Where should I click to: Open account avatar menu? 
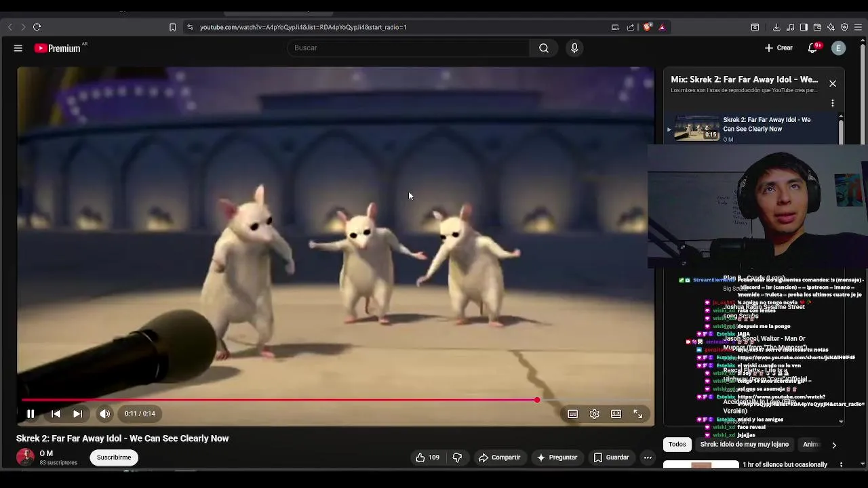pyautogui.click(x=839, y=48)
